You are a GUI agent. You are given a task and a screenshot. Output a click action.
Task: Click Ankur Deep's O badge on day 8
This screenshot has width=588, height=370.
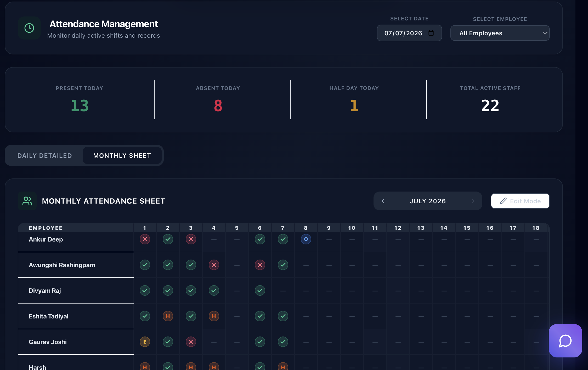tap(306, 239)
